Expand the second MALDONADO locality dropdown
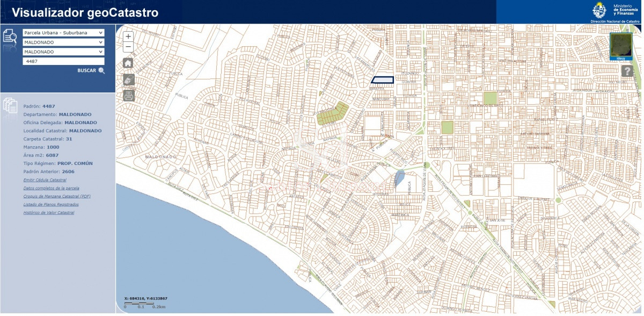The width and height of the screenshot is (644, 316). pyautogui.click(x=63, y=52)
